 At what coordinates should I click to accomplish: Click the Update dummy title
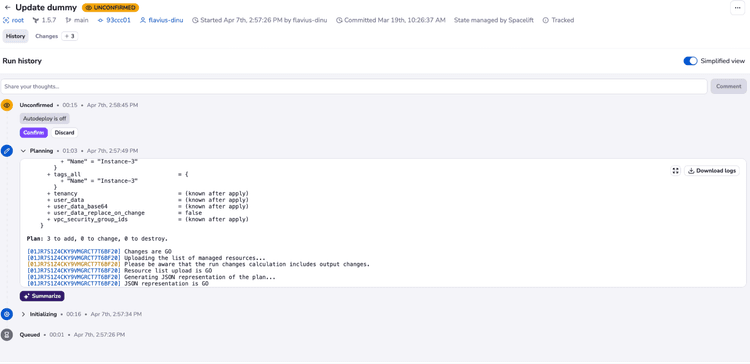pyautogui.click(x=46, y=8)
